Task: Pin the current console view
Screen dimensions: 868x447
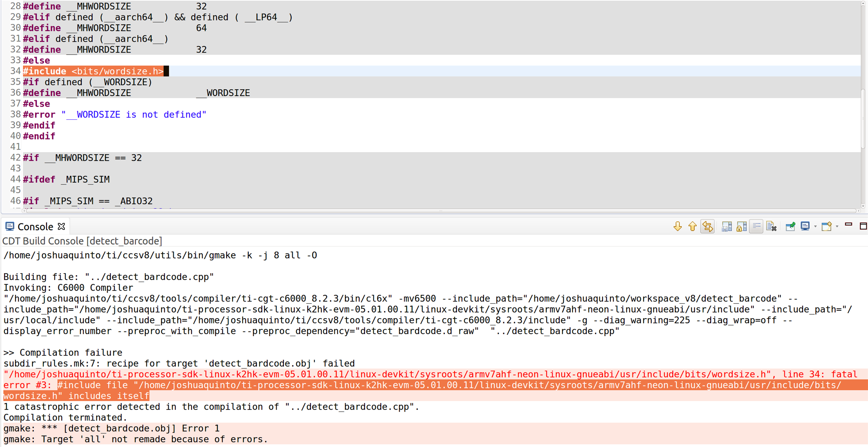Action: click(x=790, y=226)
